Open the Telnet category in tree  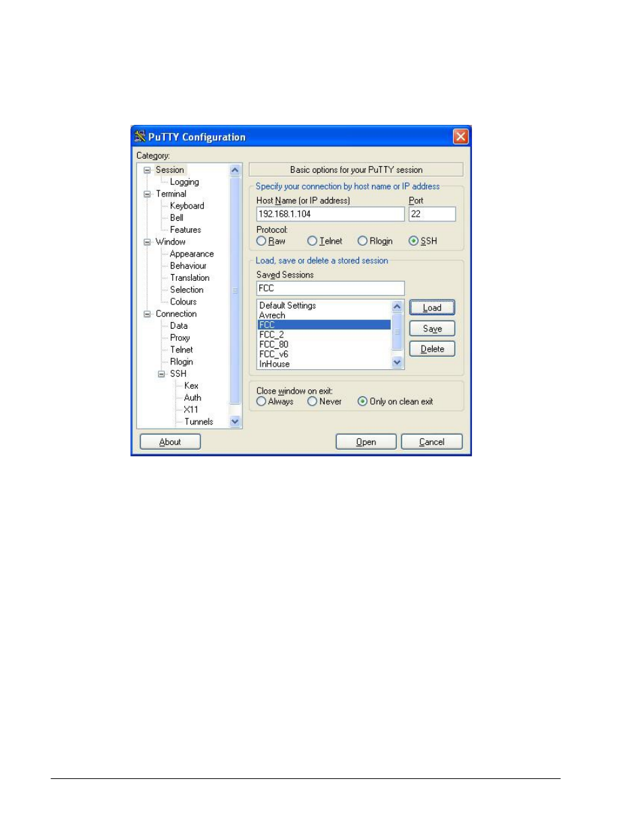pos(182,350)
